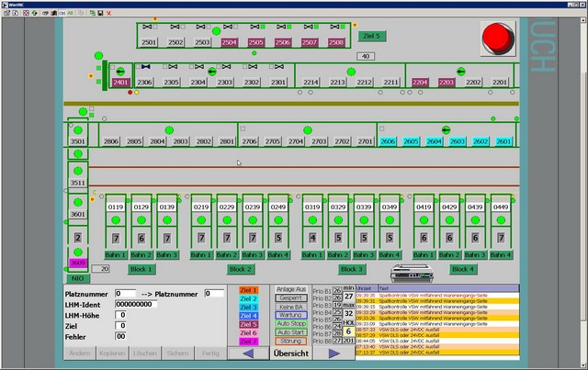Select the magenta Ziel 7 color swatch
588x370 pixels.
click(248, 341)
